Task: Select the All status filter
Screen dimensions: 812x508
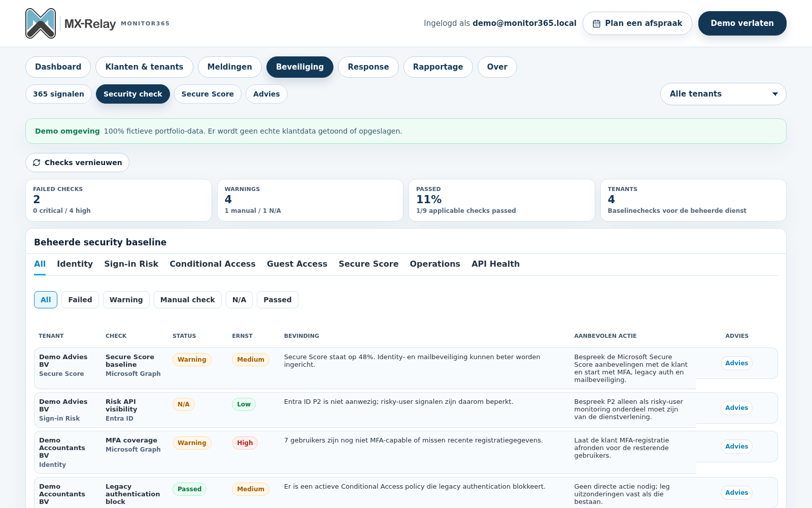Action: [46, 300]
